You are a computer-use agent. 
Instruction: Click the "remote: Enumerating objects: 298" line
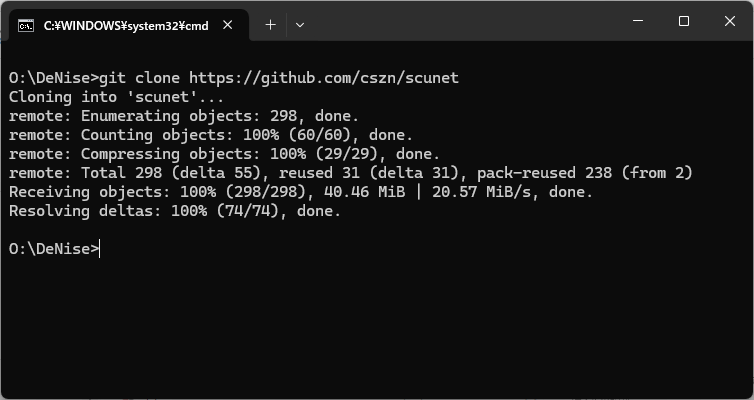tap(184, 116)
